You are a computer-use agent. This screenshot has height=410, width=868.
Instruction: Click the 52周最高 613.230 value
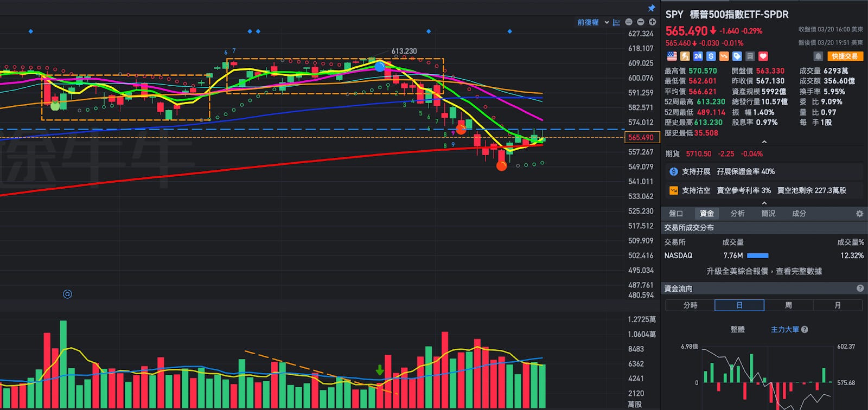(x=711, y=102)
